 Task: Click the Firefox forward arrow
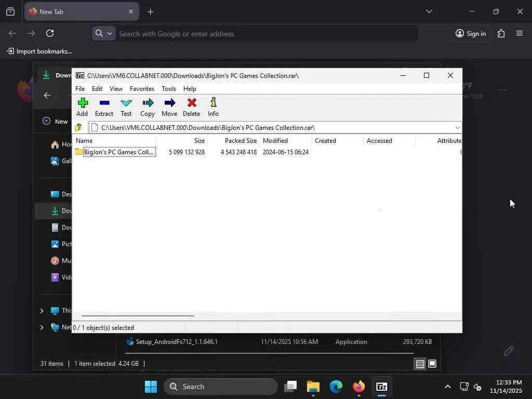pos(31,33)
